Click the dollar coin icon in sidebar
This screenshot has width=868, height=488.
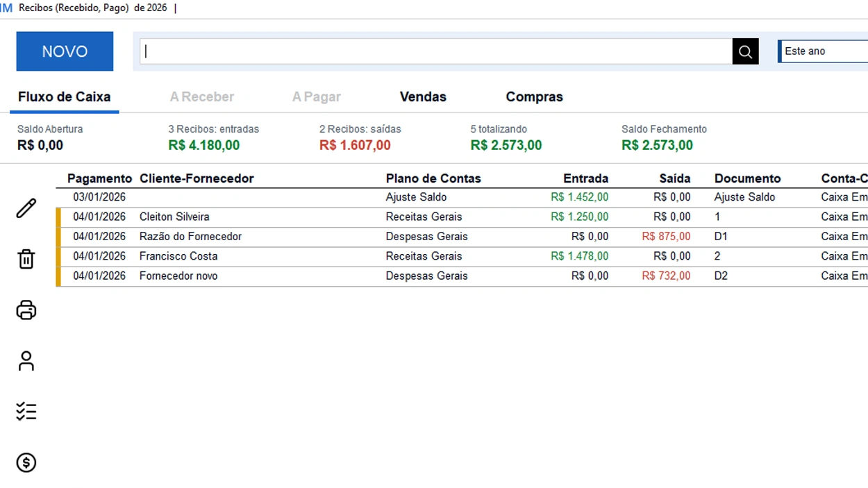point(26,462)
